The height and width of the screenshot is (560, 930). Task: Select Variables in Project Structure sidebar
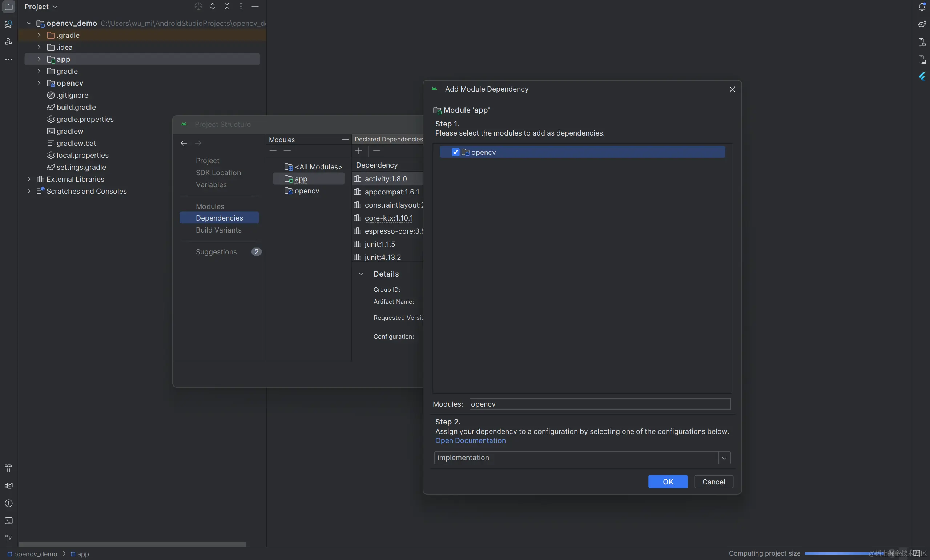click(x=211, y=185)
